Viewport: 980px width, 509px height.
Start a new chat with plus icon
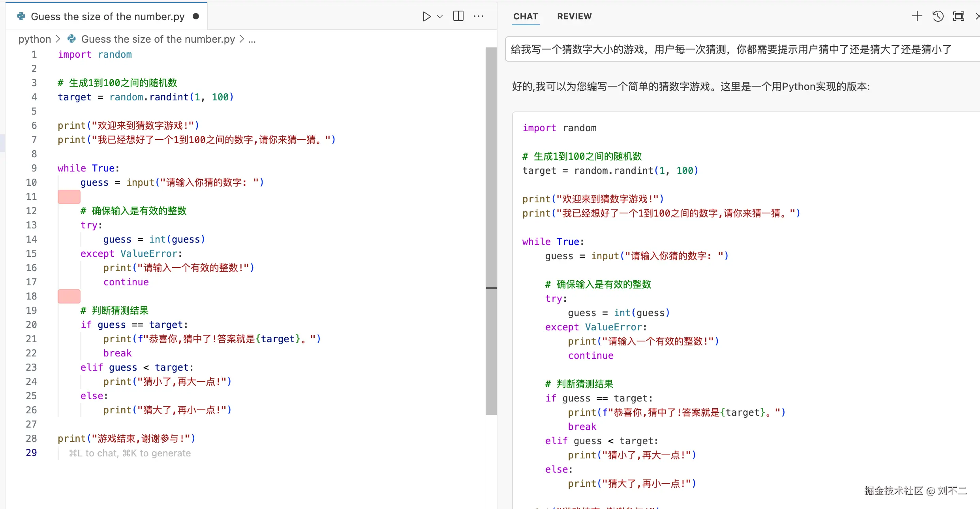coord(917,16)
